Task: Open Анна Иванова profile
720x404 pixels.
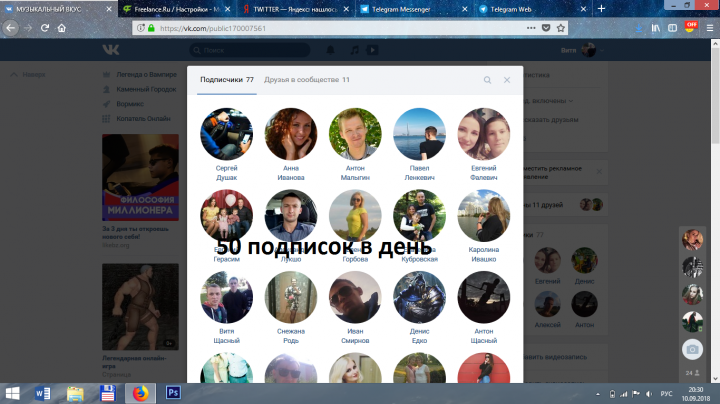Action: pyautogui.click(x=291, y=173)
